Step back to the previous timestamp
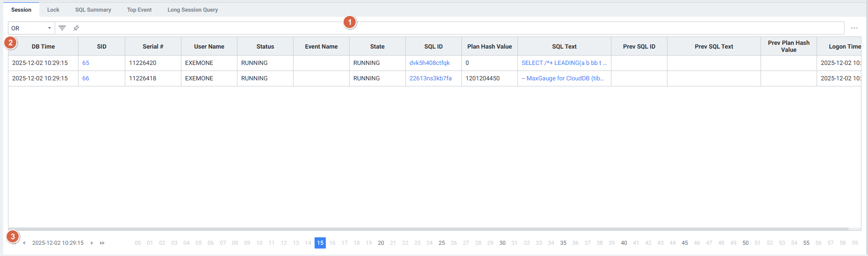 (x=24, y=243)
